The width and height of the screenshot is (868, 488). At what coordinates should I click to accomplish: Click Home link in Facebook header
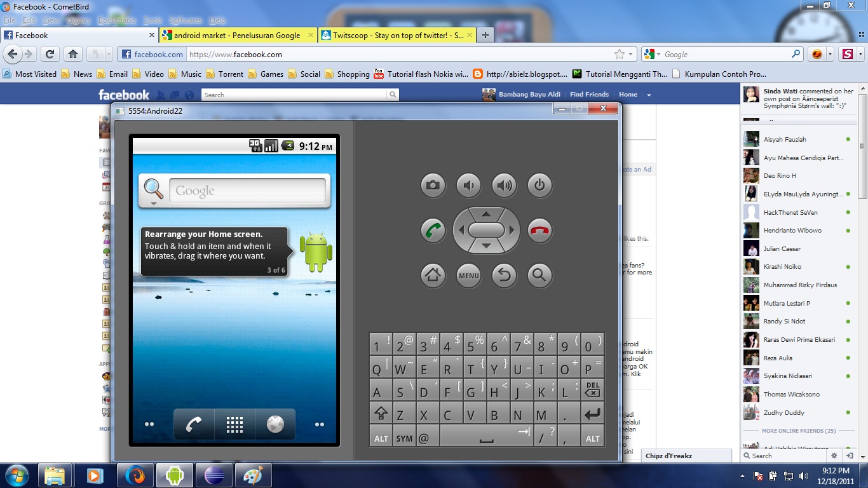pyautogui.click(x=628, y=95)
